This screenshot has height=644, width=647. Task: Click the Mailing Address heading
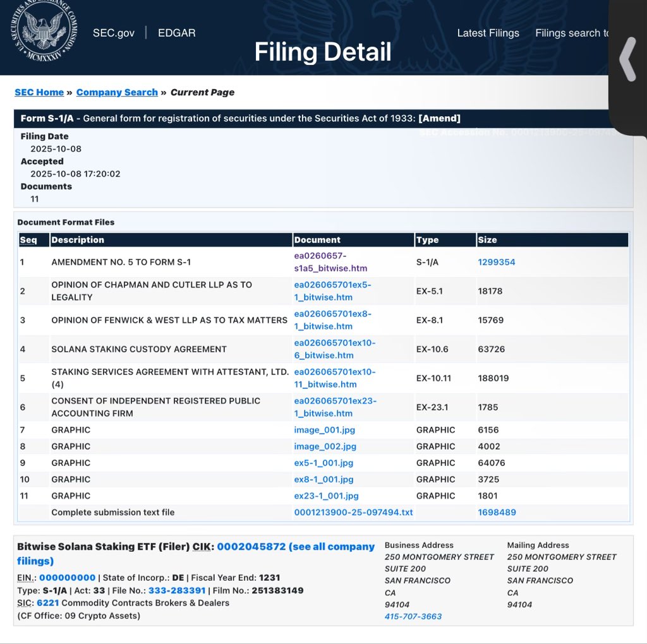click(x=538, y=545)
